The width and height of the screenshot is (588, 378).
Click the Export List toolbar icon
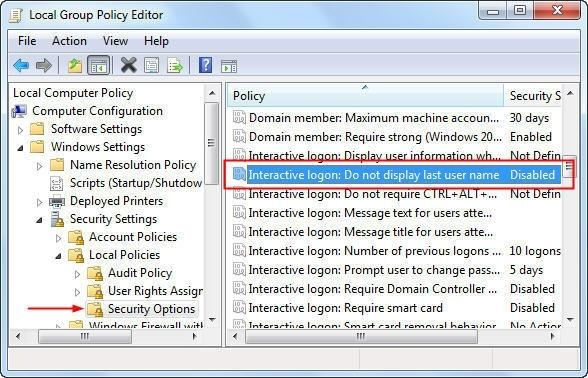tap(175, 66)
